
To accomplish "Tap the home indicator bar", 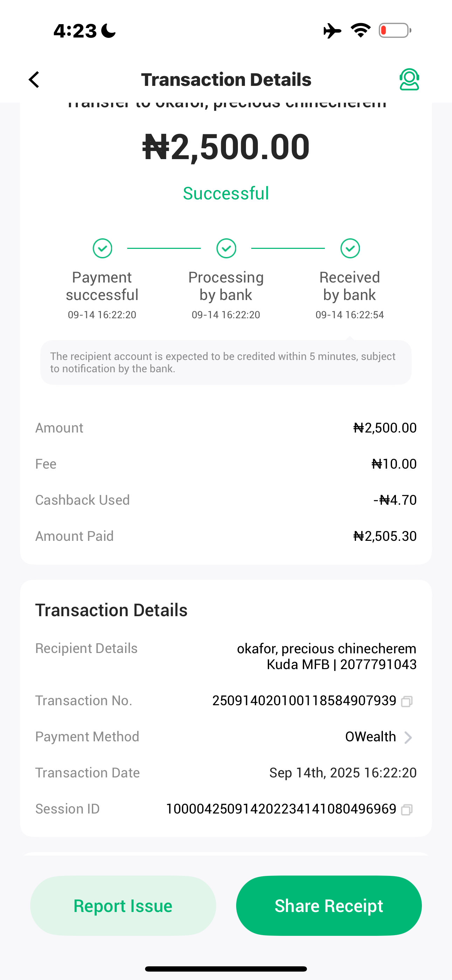I will click(x=226, y=968).
